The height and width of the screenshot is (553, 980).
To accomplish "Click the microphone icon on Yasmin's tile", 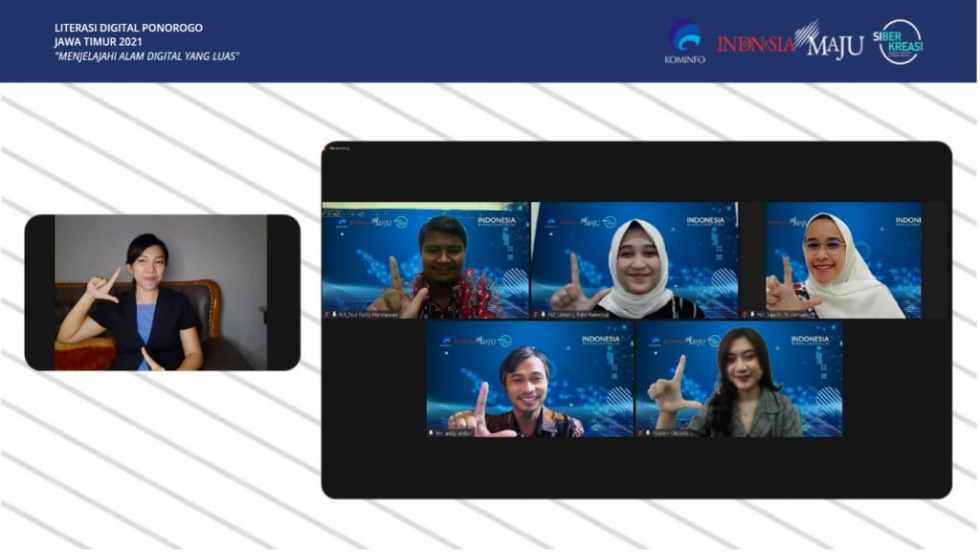I will (x=645, y=432).
